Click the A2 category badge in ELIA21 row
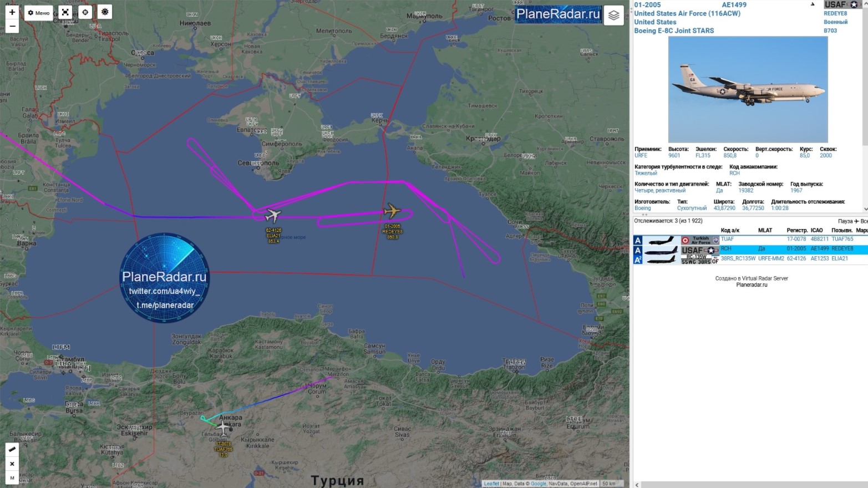 [638, 259]
